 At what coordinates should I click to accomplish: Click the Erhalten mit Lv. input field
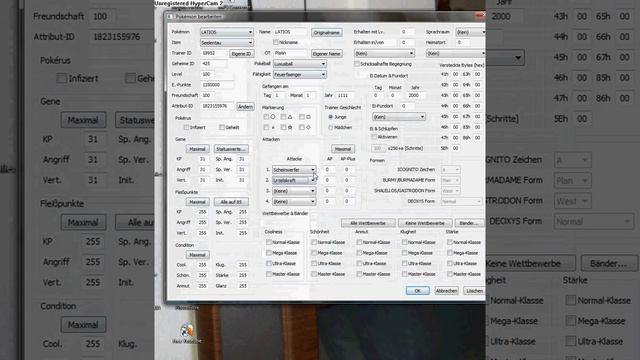(407, 32)
